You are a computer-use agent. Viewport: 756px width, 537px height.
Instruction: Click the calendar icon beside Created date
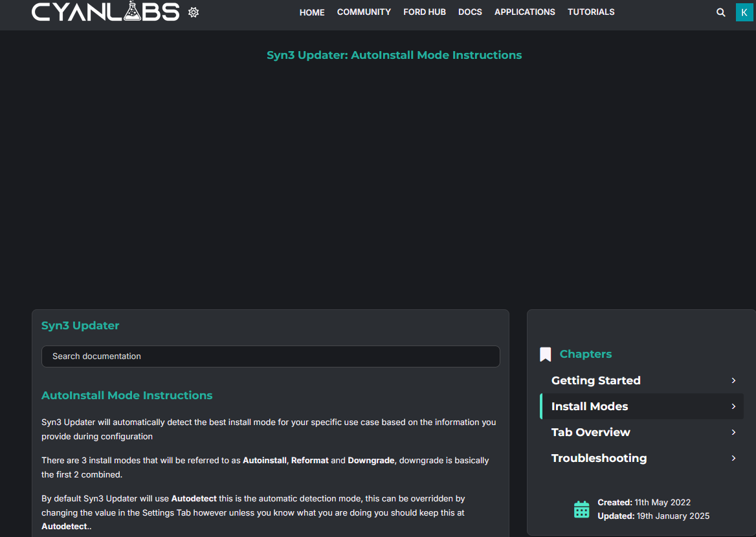tap(581, 509)
